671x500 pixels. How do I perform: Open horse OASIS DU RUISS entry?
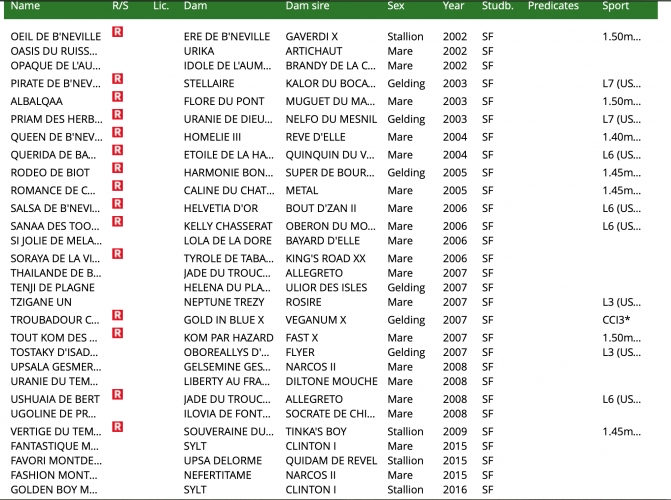click(x=54, y=51)
